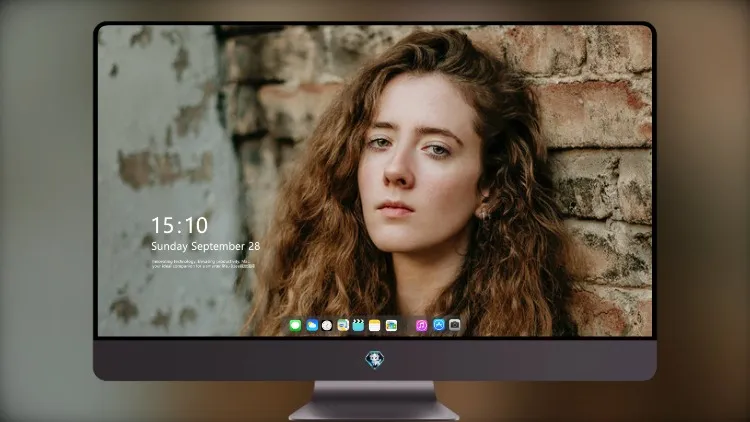This screenshot has width=750, height=422.
Task: Click the small tagline under the date
Action: click(203, 264)
